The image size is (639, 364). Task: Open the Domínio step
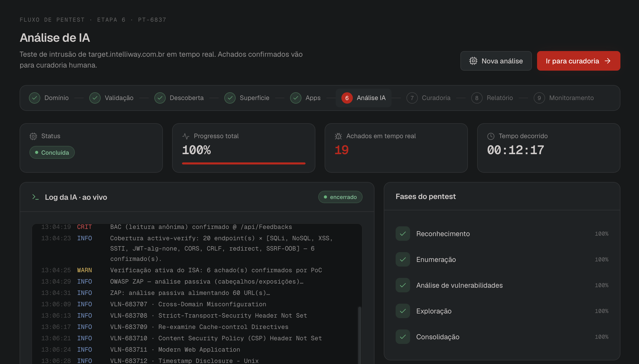[49, 98]
